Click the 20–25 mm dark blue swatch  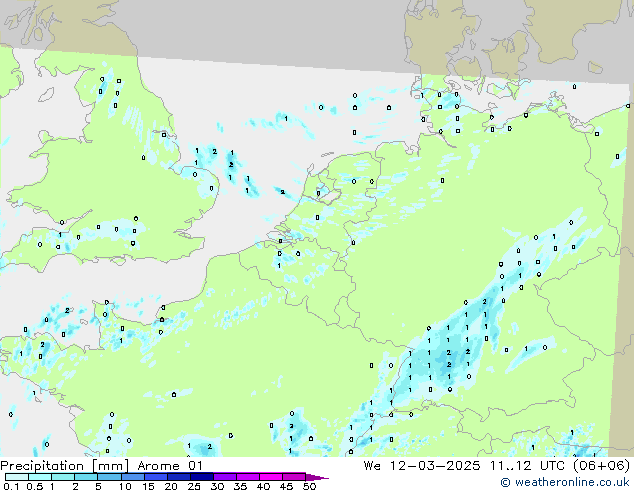[178, 477]
